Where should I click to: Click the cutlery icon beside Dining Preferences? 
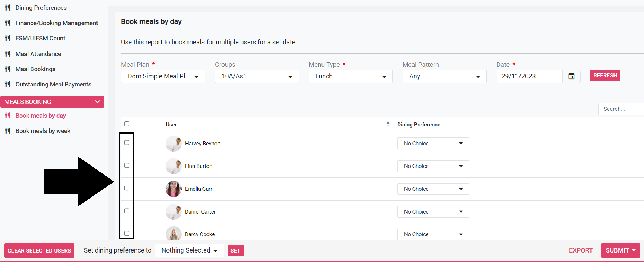click(8, 8)
